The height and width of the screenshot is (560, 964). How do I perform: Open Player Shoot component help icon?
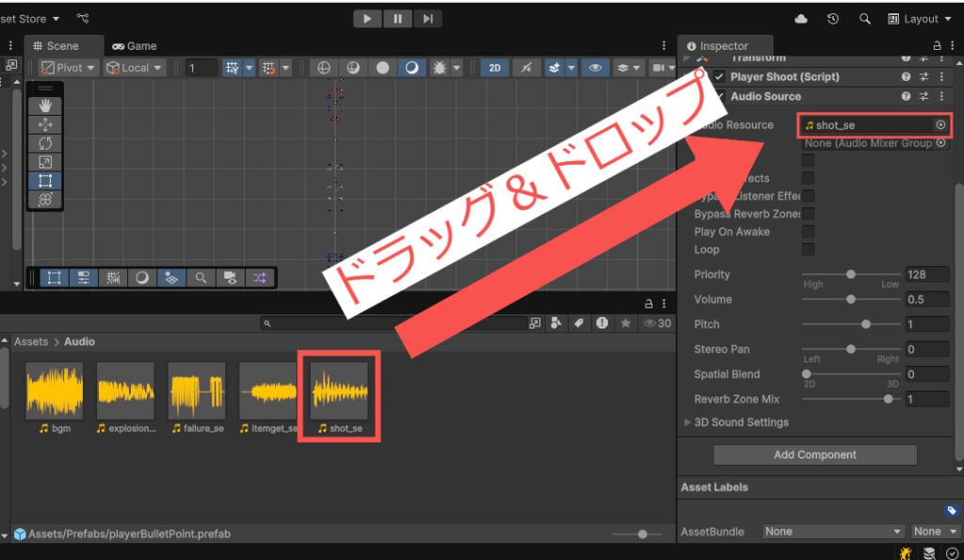[906, 77]
